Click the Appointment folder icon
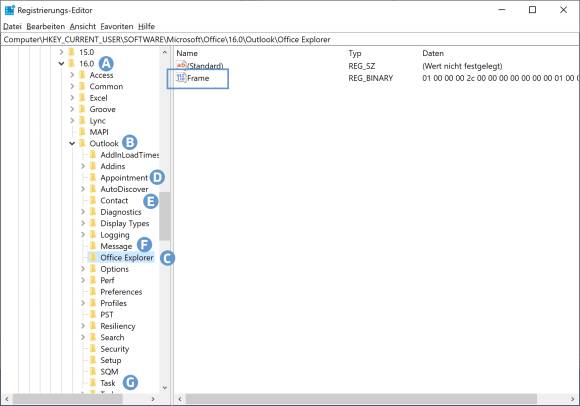Screen dimensions: 580x406 click(93, 178)
